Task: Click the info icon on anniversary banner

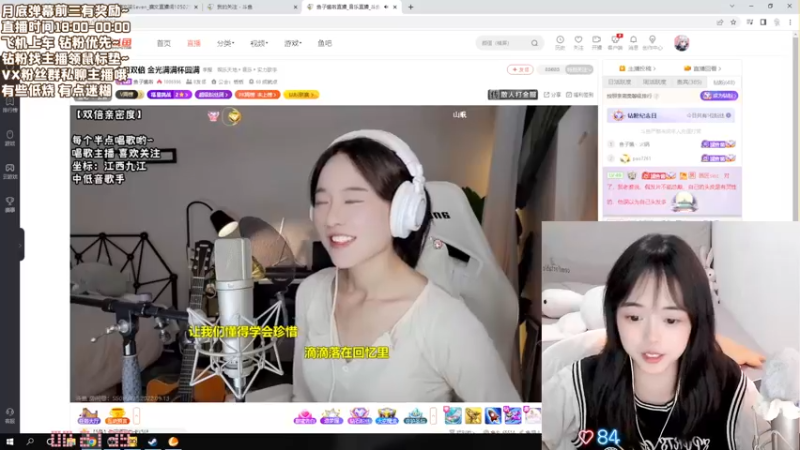Action: coord(728,115)
